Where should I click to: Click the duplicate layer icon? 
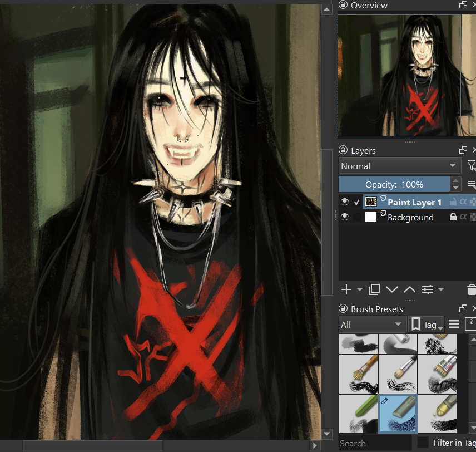[x=374, y=289]
